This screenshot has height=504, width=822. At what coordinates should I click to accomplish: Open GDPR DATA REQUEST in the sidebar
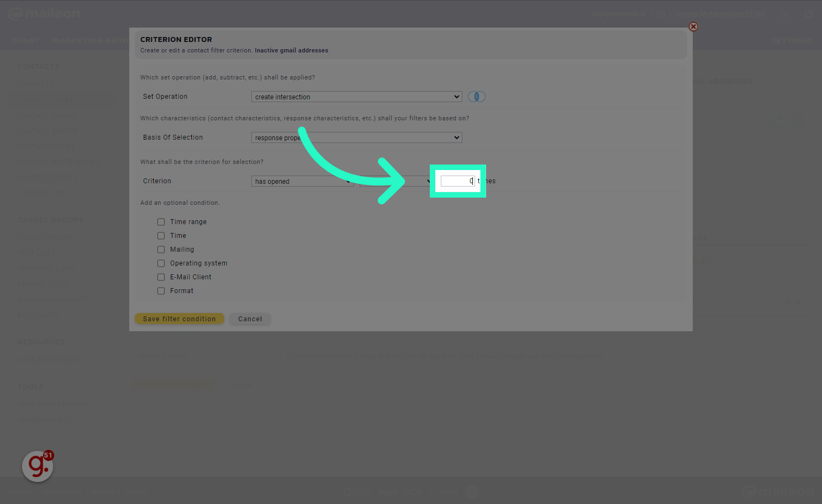52,404
